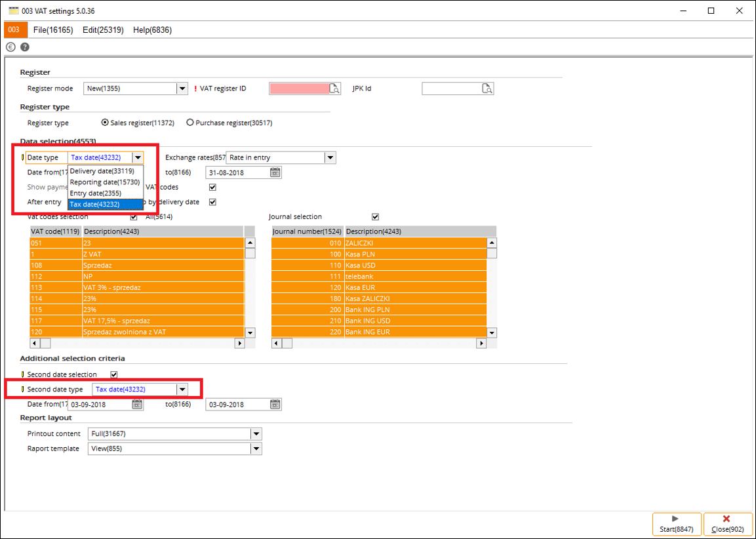Click the JPK Id search icon
Screen dimensions: 756x539
click(x=487, y=89)
